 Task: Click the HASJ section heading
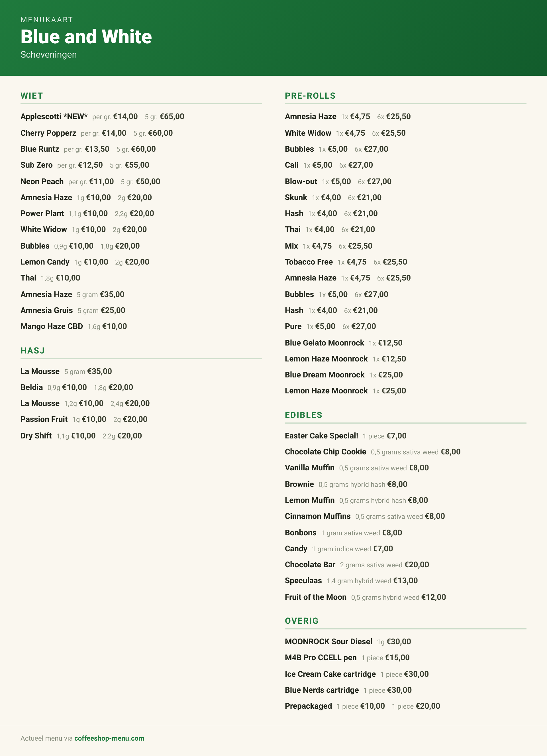click(x=33, y=351)
